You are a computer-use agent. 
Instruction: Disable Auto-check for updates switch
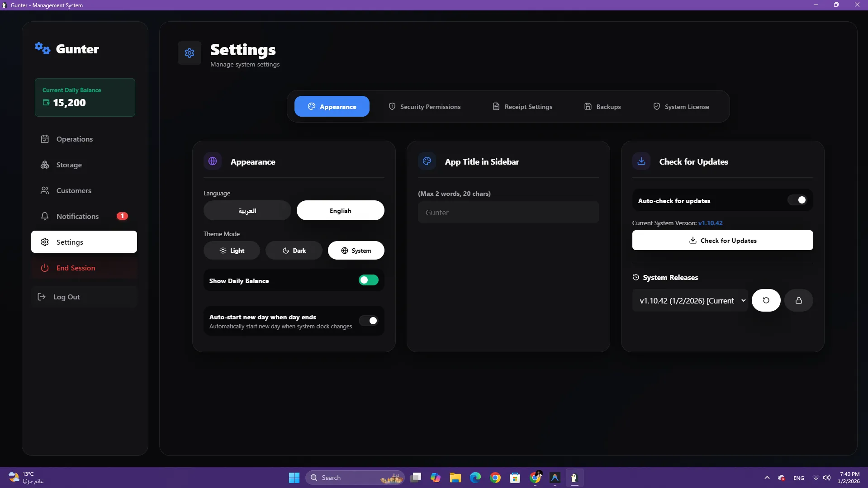coord(797,200)
